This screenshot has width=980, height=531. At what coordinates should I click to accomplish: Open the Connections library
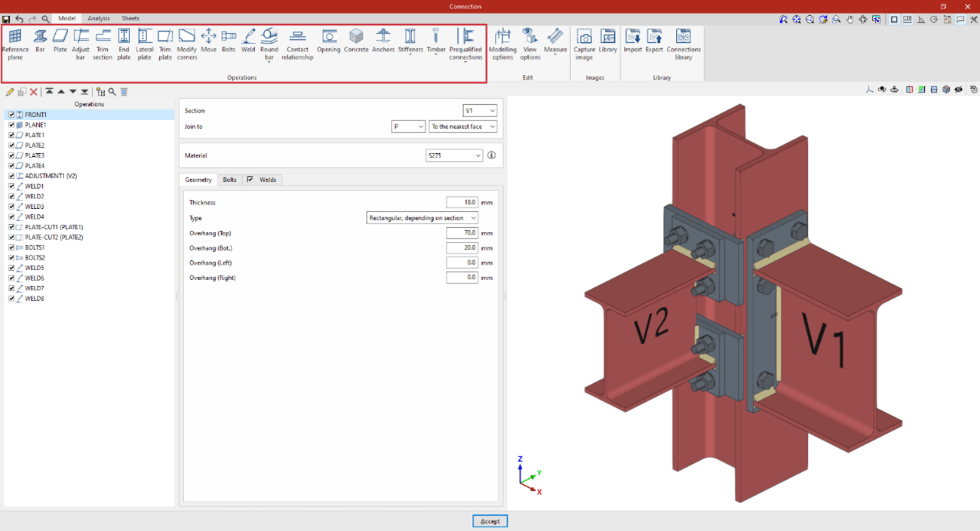[x=684, y=45]
